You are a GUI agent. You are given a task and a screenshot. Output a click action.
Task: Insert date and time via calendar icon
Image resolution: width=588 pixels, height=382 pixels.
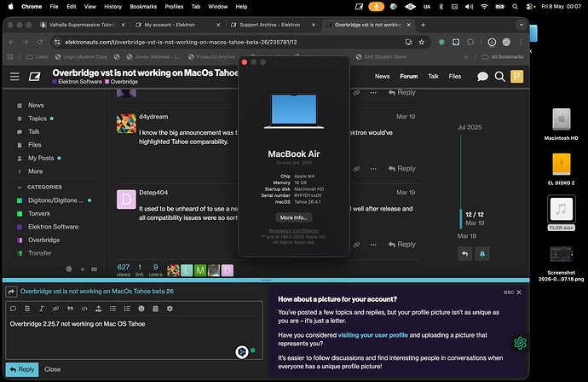[x=155, y=309]
